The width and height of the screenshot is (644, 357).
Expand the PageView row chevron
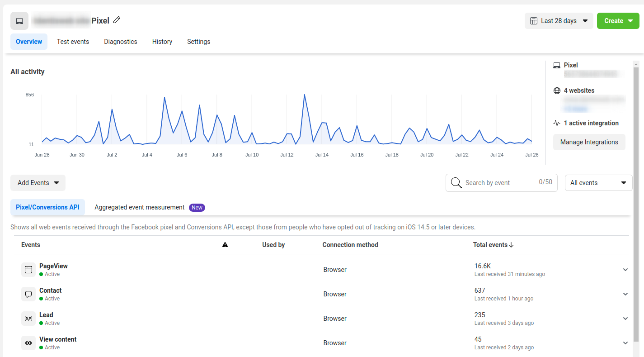[625, 270]
